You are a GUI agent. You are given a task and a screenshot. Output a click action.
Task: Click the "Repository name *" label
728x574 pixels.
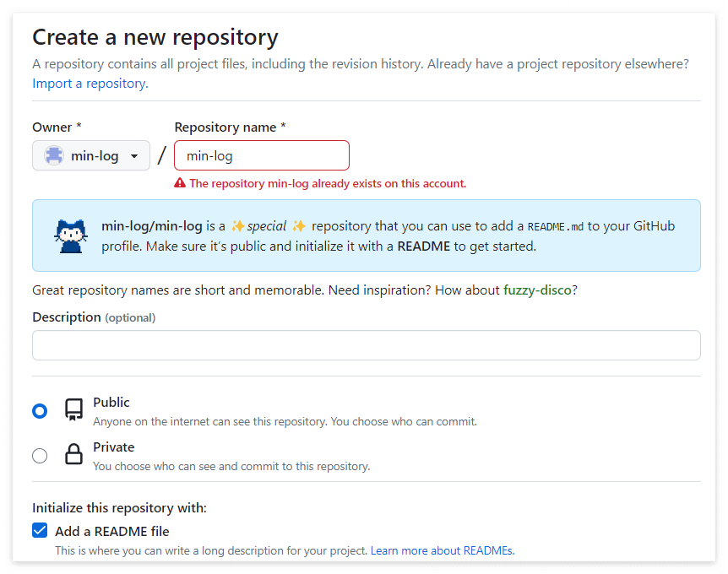[x=231, y=127]
